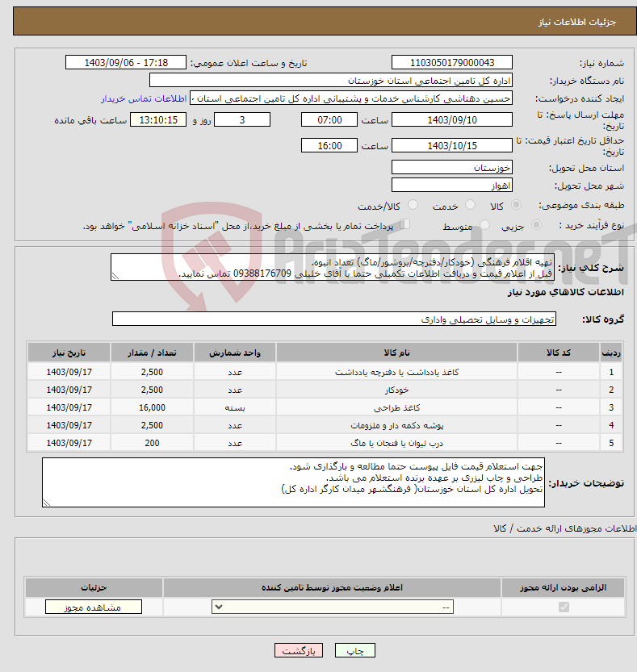
Task: Click the announcement date field 1403/09/06
Action: (126, 63)
